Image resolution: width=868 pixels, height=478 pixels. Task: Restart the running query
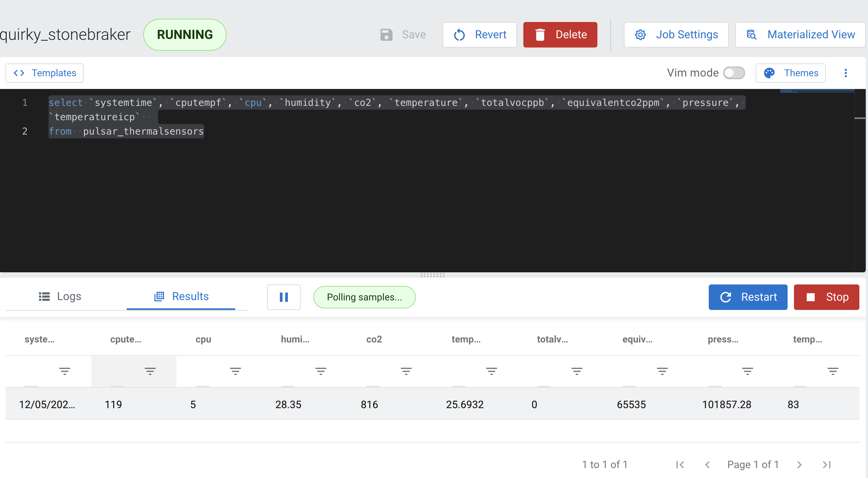point(748,297)
